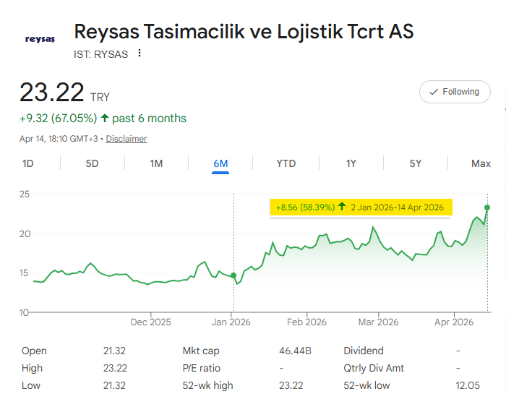The image size is (506, 420).
Task: Click the Low value 21.32
Action: coord(114,385)
